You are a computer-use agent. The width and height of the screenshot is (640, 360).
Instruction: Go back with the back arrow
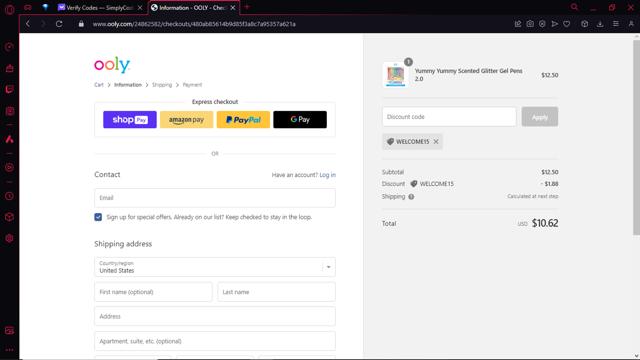point(28,24)
